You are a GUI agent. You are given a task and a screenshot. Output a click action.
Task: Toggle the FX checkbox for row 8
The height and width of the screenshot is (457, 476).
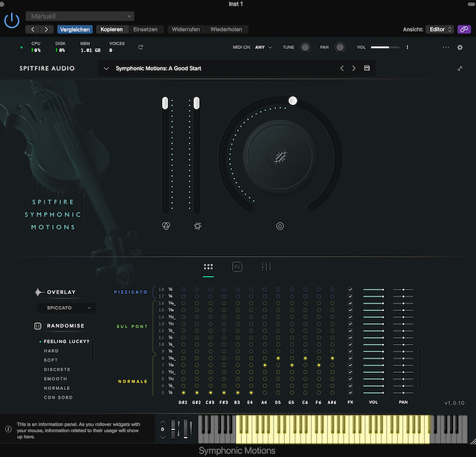350,358
